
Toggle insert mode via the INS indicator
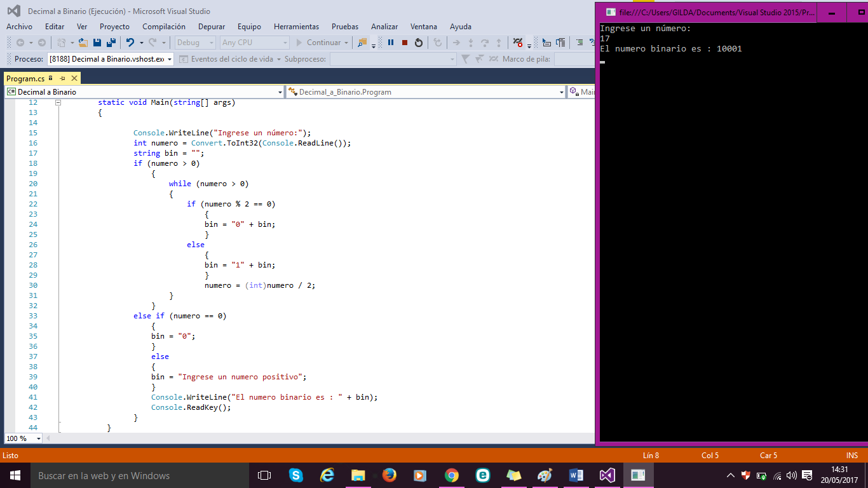851,456
